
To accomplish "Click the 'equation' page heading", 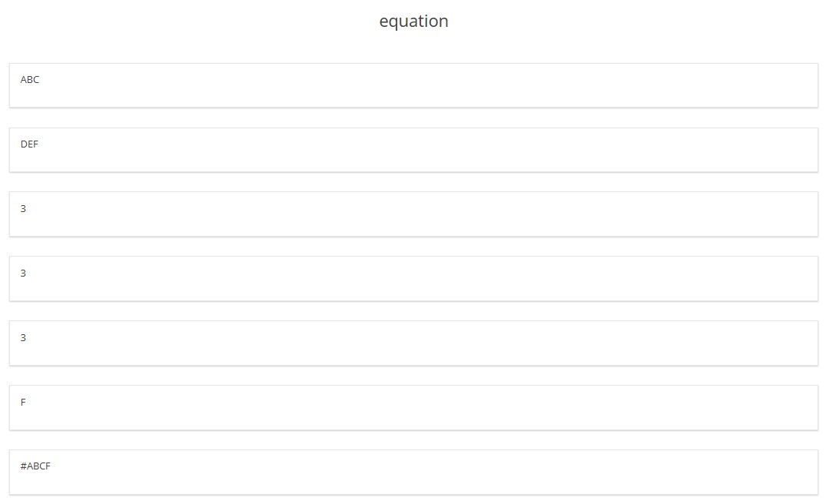I will point(413,22).
